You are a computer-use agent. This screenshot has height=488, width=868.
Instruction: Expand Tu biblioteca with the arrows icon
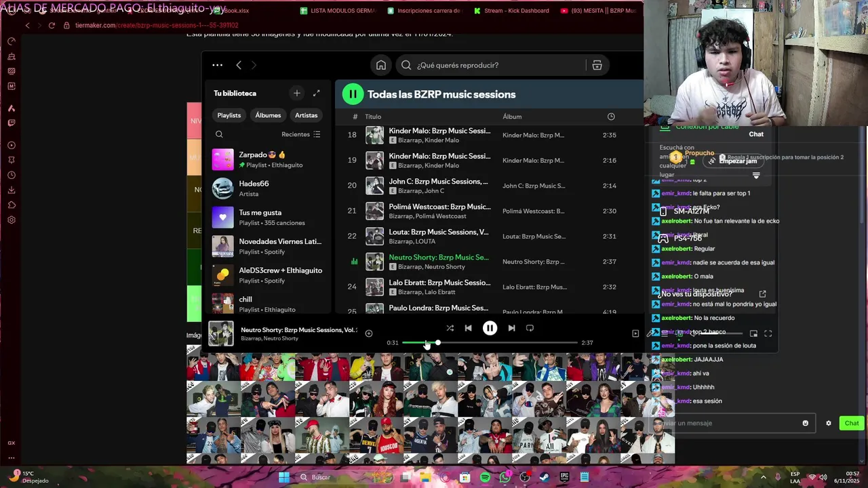(316, 93)
